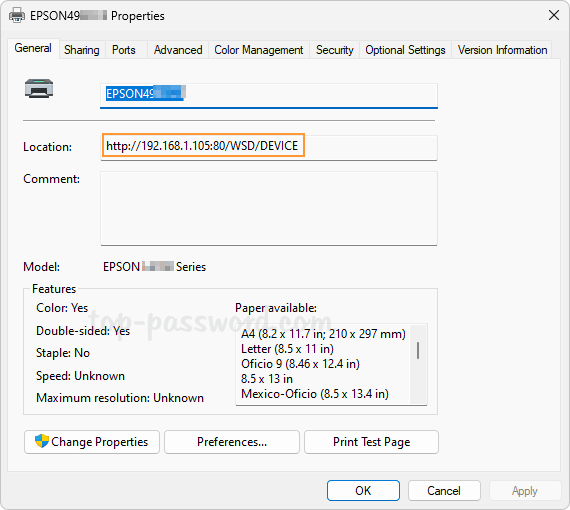Open the Color Management tab
The image size is (570, 510).
click(x=258, y=50)
